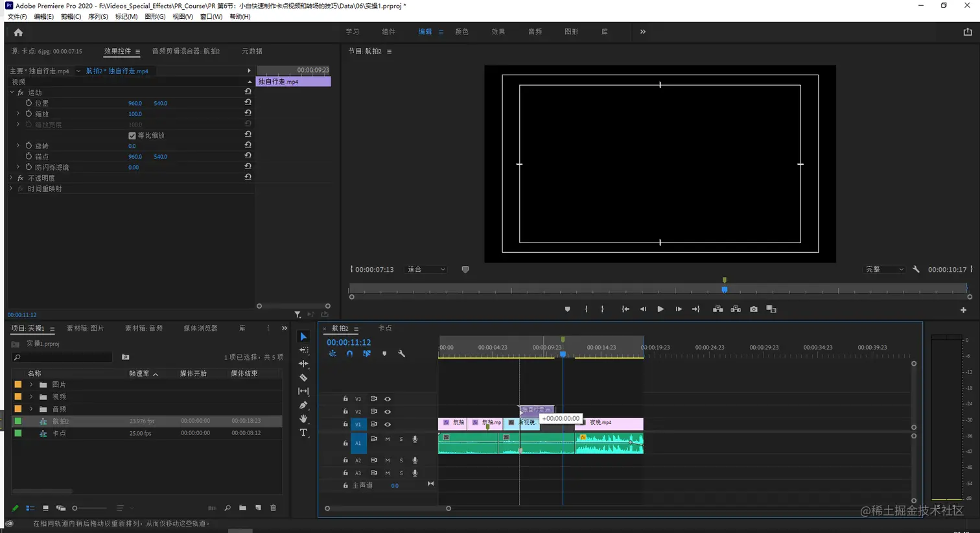Open the 序列(S) menu
The width and height of the screenshot is (980, 533).
pyautogui.click(x=98, y=17)
